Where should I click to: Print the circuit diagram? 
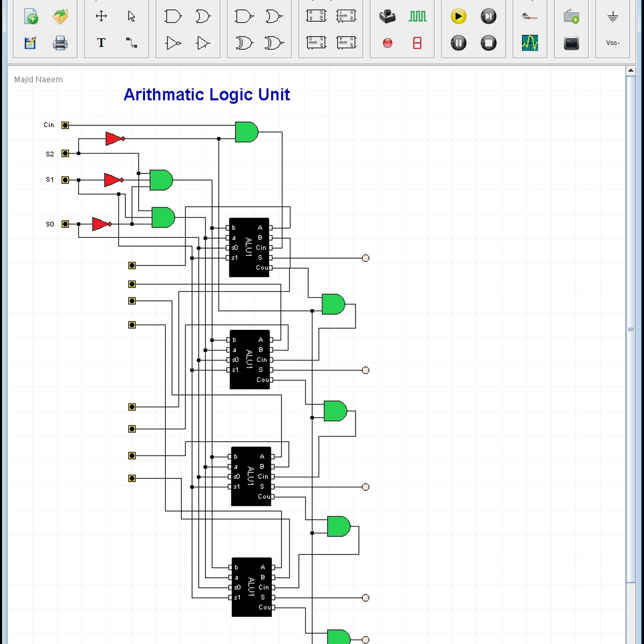60,43
